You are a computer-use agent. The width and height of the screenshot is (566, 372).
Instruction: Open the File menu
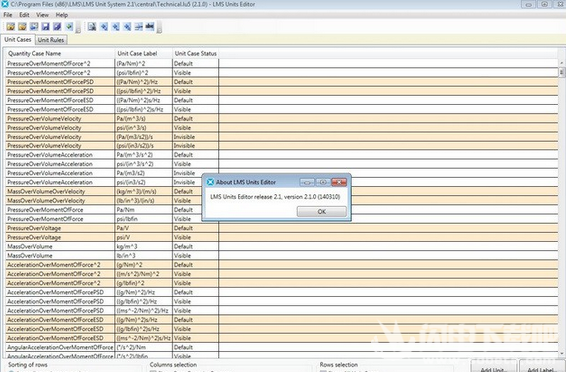coord(8,15)
